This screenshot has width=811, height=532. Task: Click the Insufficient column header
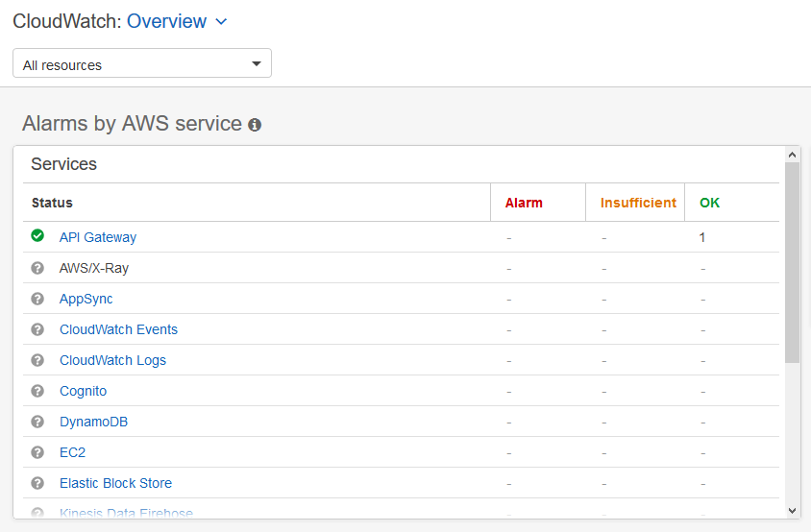point(638,203)
